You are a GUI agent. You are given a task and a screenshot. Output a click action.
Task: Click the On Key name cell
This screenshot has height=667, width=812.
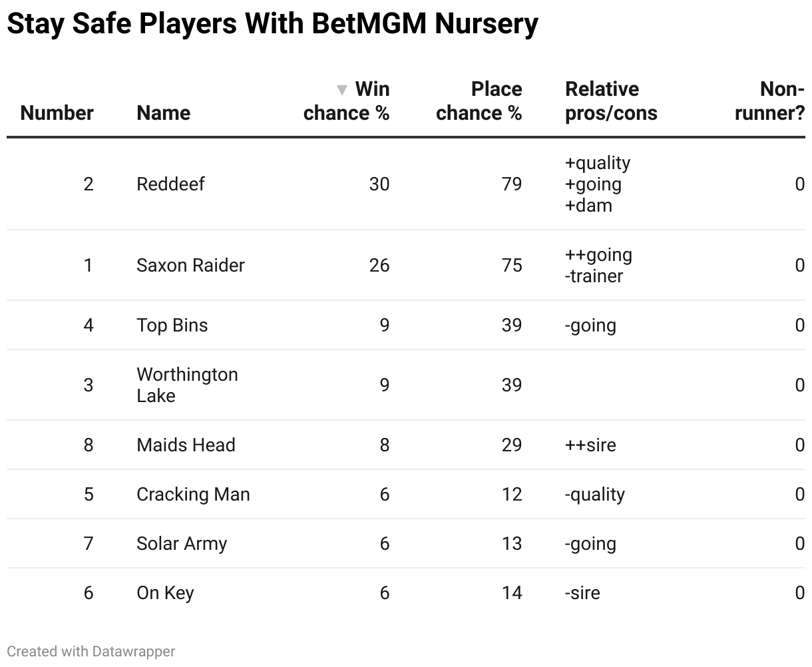coord(165,592)
